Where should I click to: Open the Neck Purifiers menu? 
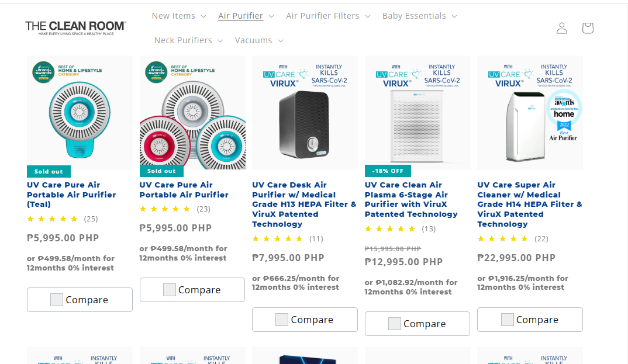pos(188,40)
